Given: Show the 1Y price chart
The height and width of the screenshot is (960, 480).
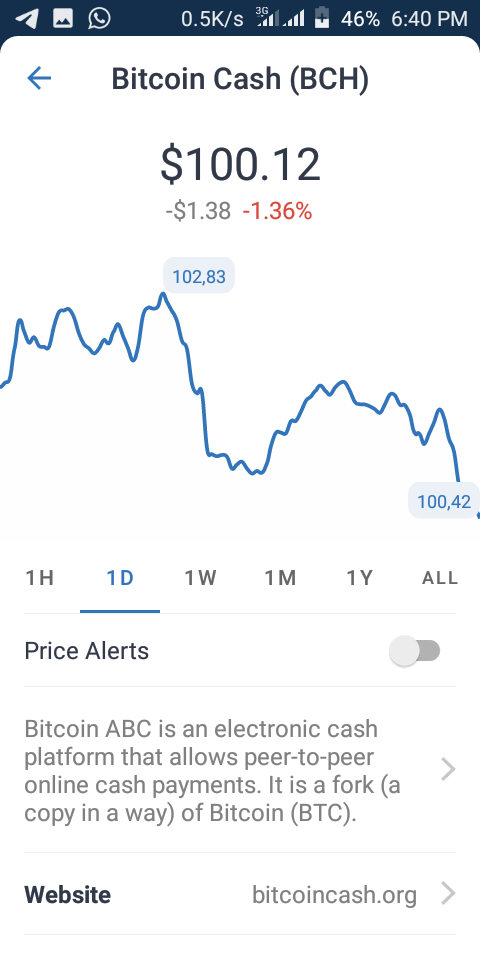Looking at the screenshot, I should pyautogui.click(x=360, y=578).
